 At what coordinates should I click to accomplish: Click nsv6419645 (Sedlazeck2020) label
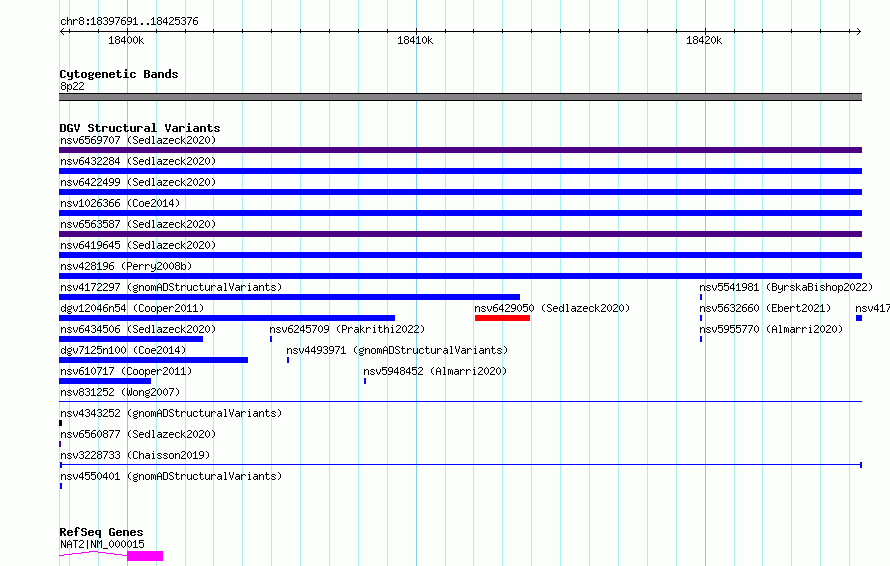(x=138, y=245)
